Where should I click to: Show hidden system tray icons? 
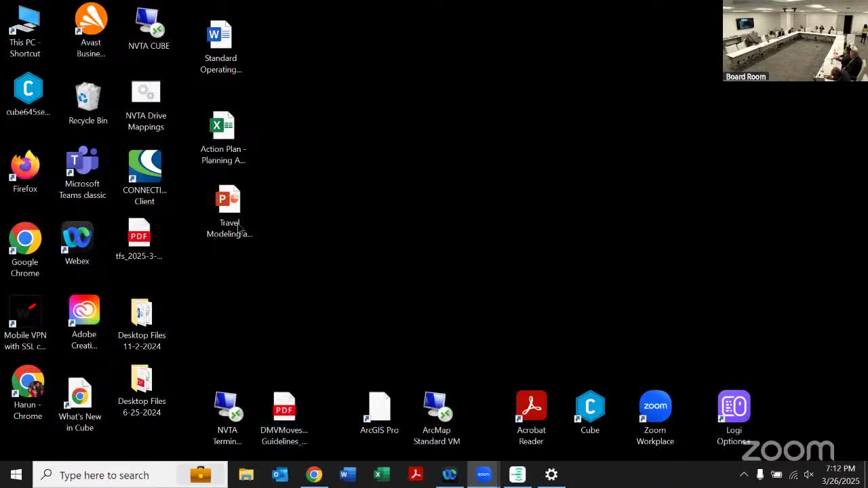[744, 474]
